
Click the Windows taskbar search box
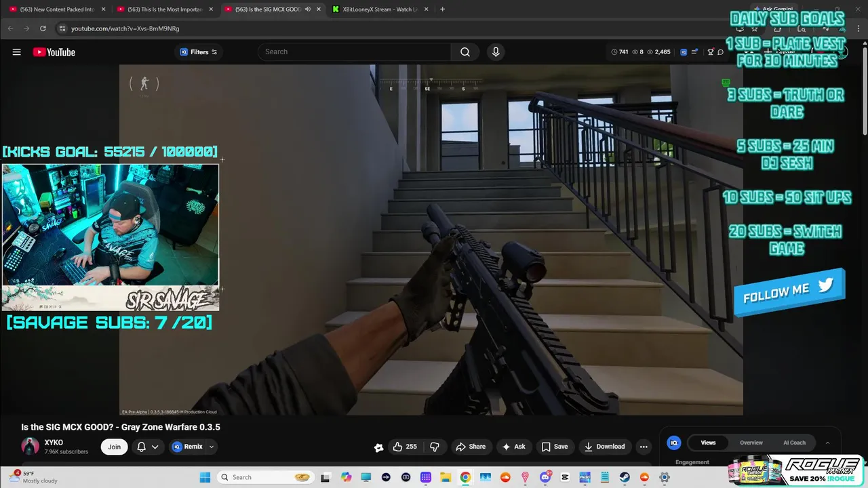pyautogui.click(x=266, y=477)
